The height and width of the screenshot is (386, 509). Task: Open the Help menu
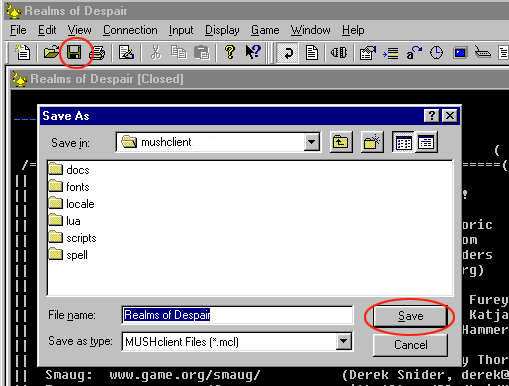pyautogui.click(x=353, y=30)
